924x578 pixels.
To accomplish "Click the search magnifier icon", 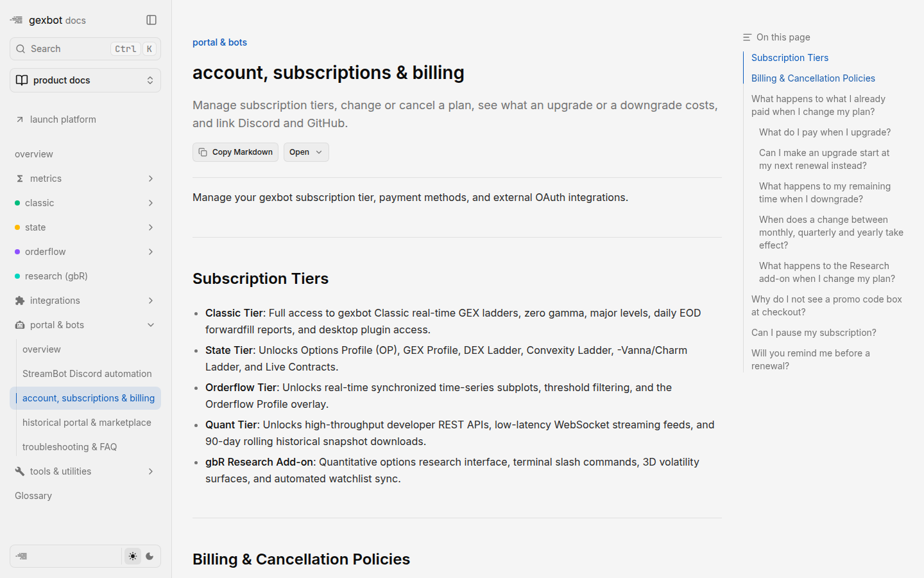I will (21, 49).
